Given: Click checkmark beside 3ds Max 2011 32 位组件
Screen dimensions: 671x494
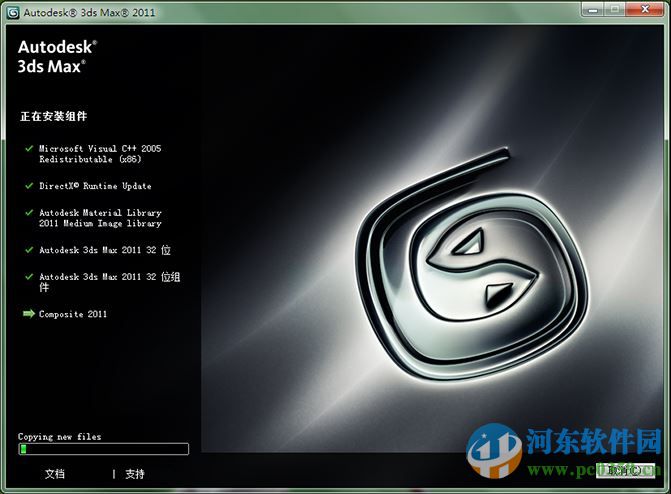Looking at the screenshot, I should coord(29,277).
